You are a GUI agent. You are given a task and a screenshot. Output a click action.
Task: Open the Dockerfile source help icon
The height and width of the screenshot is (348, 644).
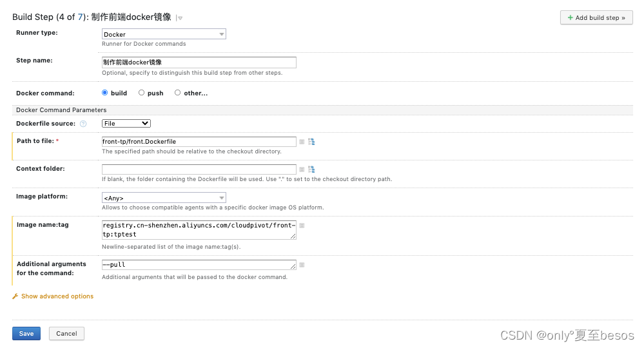pos(83,124)
